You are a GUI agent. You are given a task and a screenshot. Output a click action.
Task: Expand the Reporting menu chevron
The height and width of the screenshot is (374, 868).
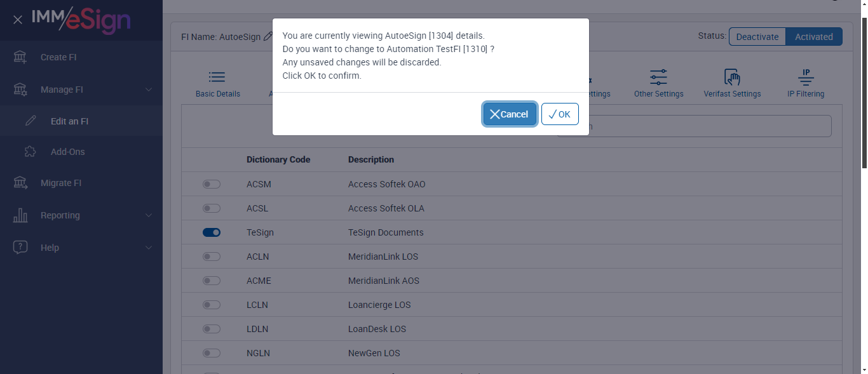[x=149, y=215]
